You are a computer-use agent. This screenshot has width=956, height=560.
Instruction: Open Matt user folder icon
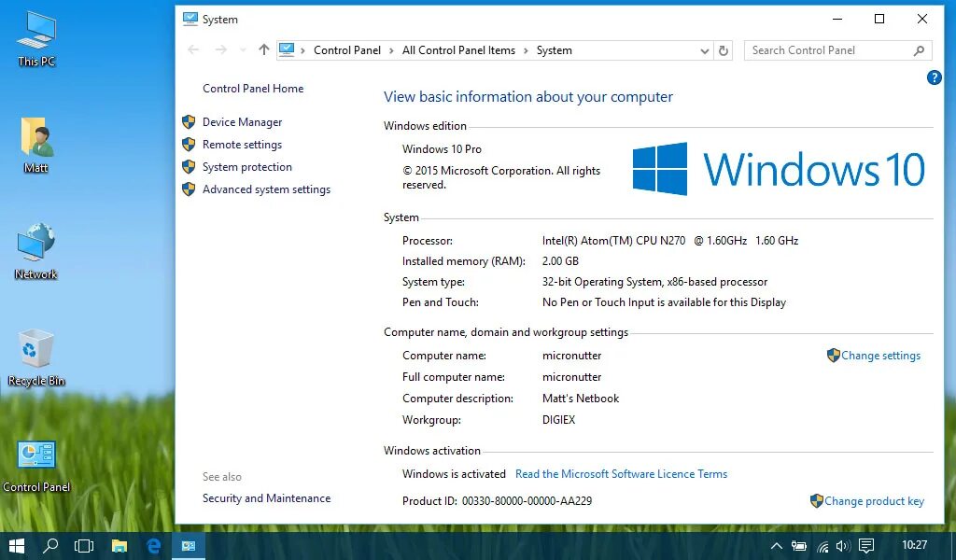point(36,145)
